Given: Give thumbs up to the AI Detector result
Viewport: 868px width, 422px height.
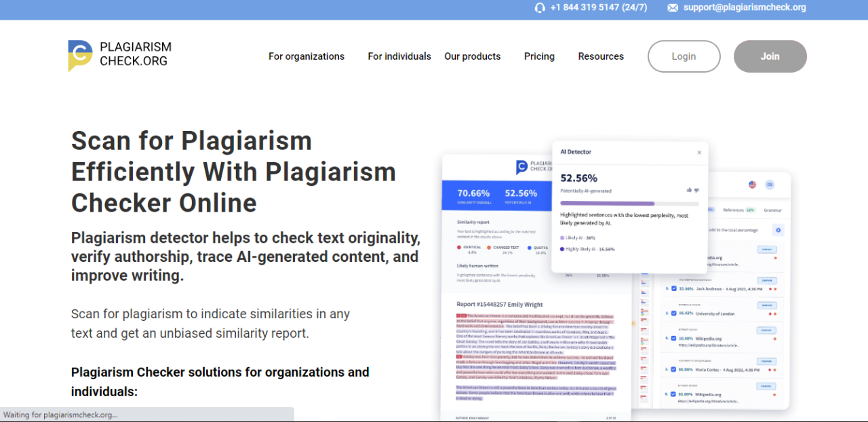Looking at the screenshot, I should [x=689, y=191].
